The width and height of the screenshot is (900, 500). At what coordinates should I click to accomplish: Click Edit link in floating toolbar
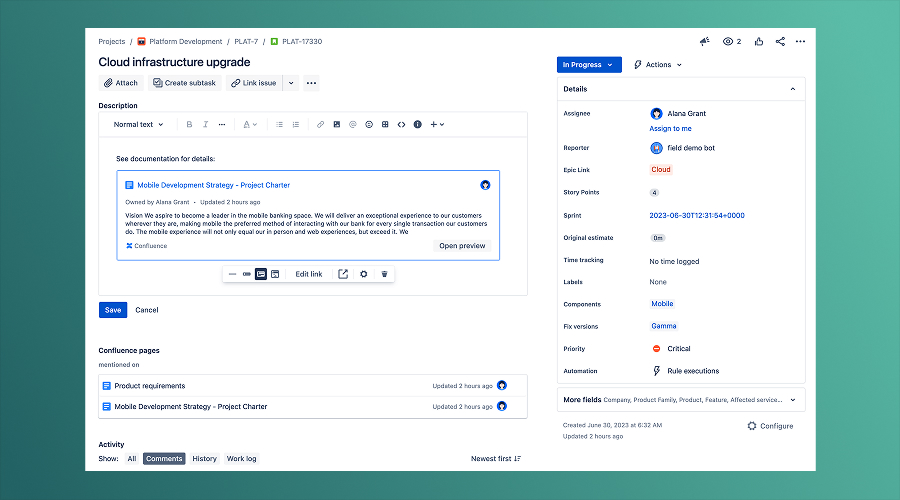coord(309,274)
